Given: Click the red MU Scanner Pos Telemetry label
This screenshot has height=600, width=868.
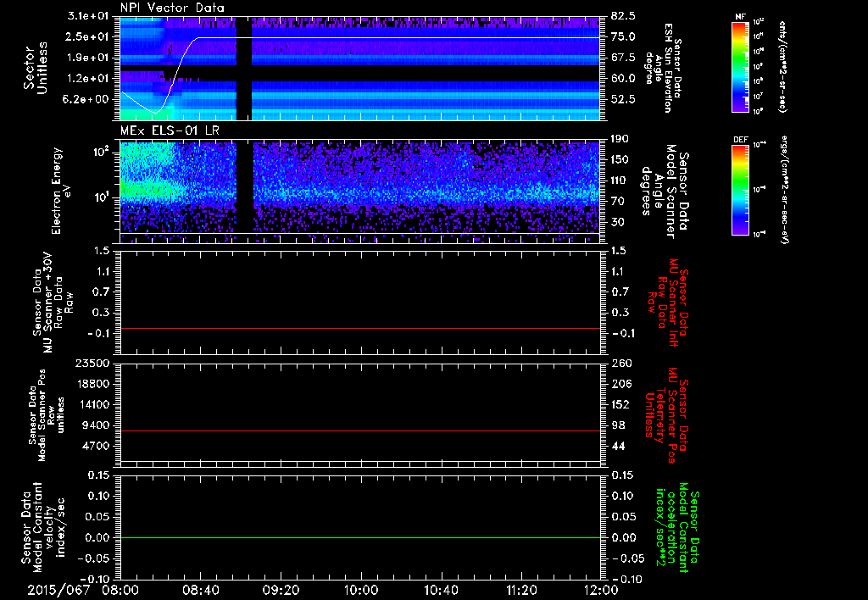Looking at the screenshot, I should 666,415.
